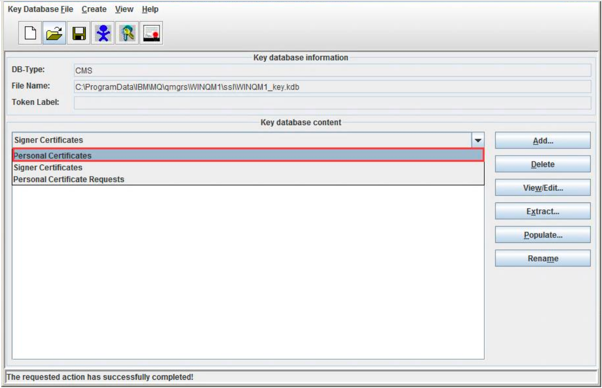
Task: Click the key certificate request toolbar icon
Action: click(x=127, y=33)
